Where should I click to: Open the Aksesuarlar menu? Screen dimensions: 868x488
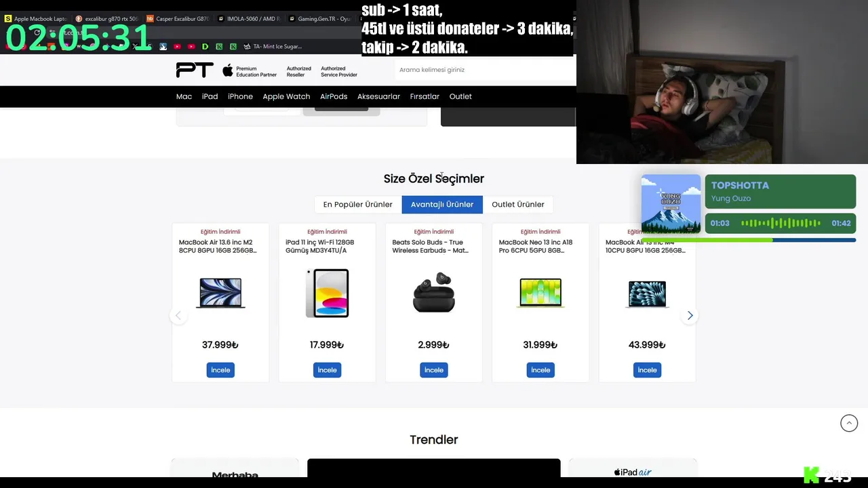(x=378, y=96)
